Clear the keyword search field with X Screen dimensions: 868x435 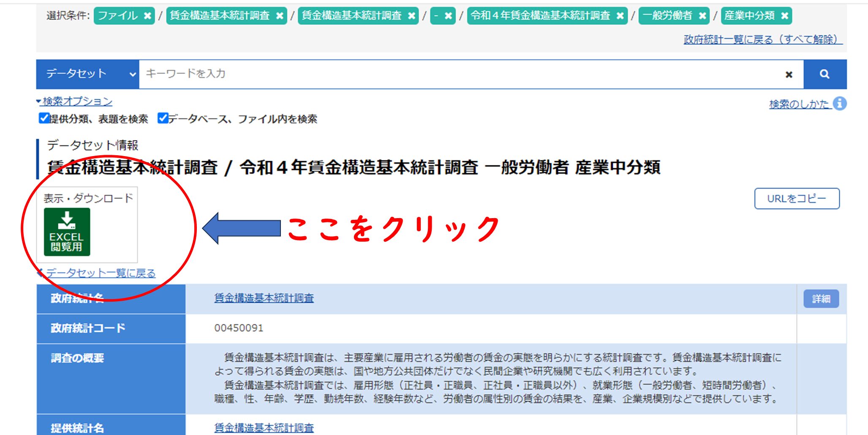789,75
